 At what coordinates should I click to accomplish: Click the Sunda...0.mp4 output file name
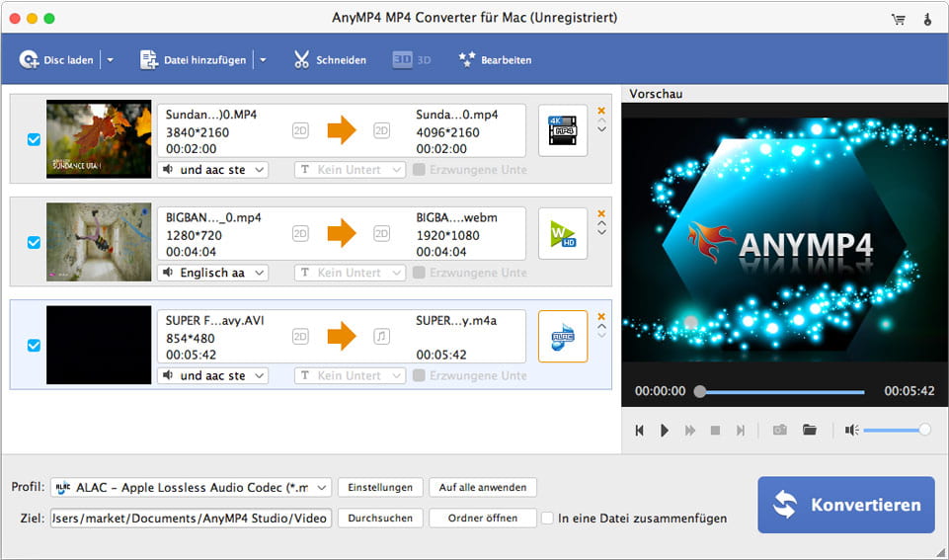456,115
